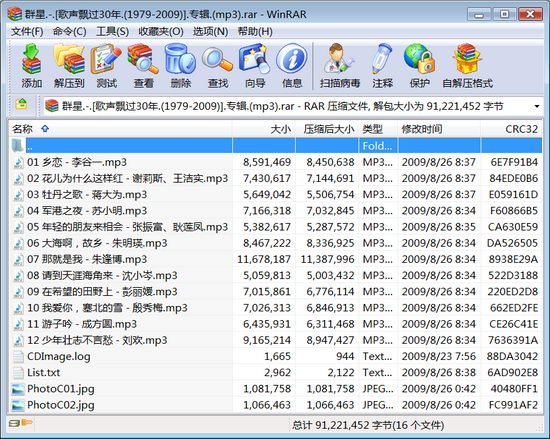The image size is (550, 439).
Task: Click packed size value 2,122
Action: (341, 372)
